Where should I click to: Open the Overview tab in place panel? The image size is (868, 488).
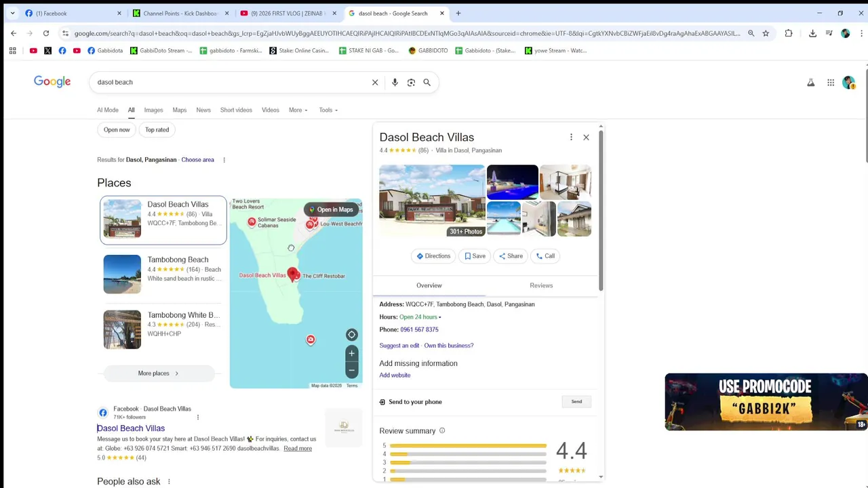click(429, 285)
